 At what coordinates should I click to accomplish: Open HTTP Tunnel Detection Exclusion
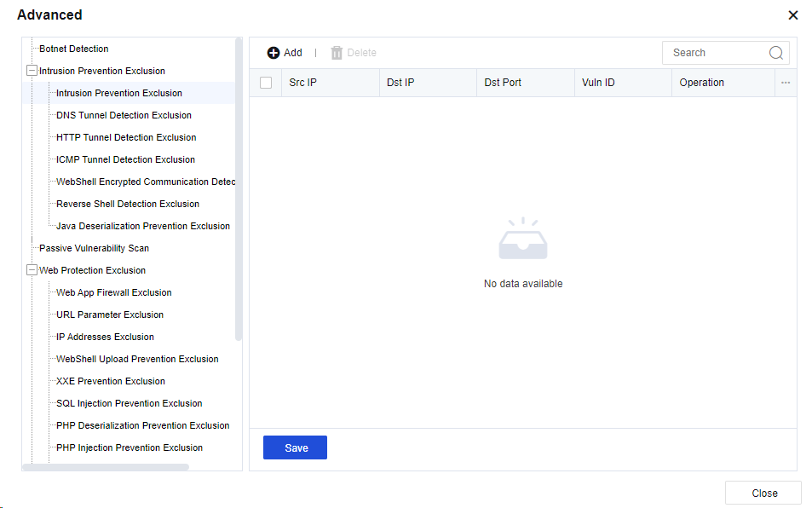point(126,137)
